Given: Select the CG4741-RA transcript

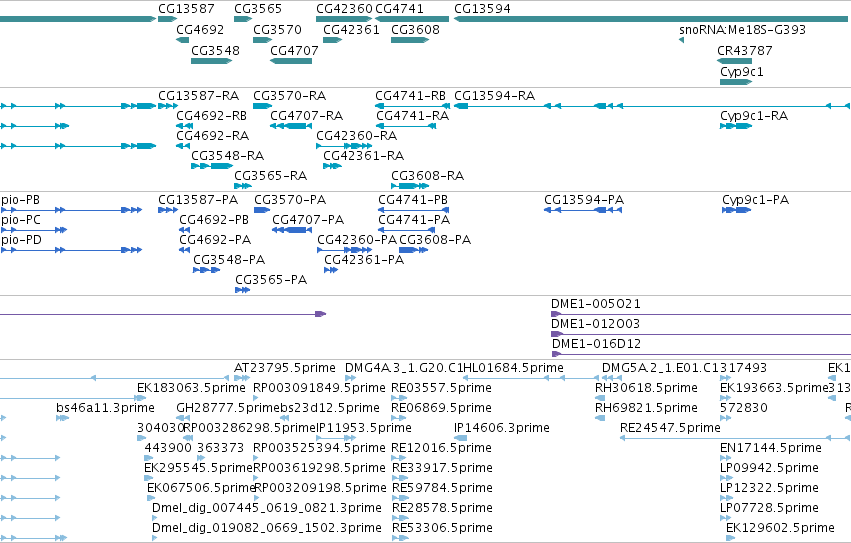Looking at the screenshot, I should pos(406,126).
